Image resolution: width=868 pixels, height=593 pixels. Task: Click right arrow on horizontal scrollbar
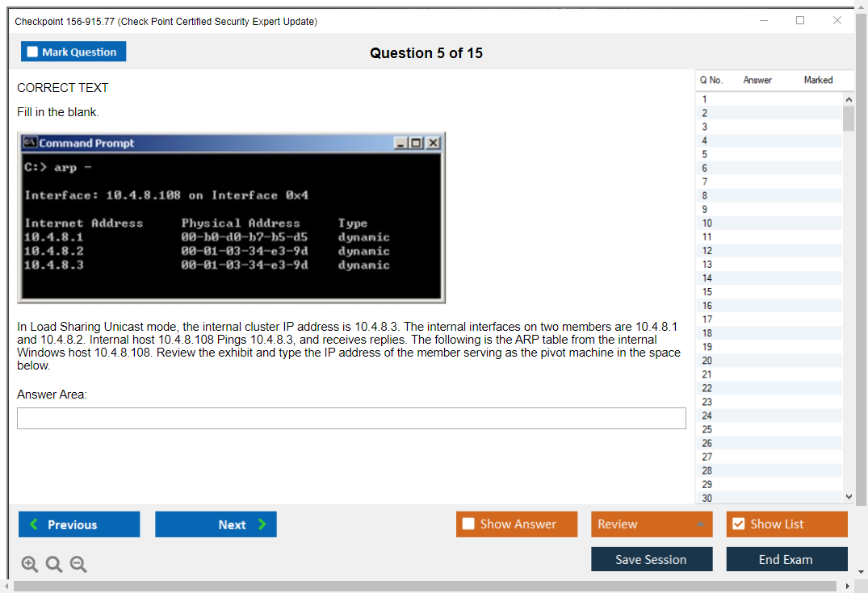(x=848, y=587)
